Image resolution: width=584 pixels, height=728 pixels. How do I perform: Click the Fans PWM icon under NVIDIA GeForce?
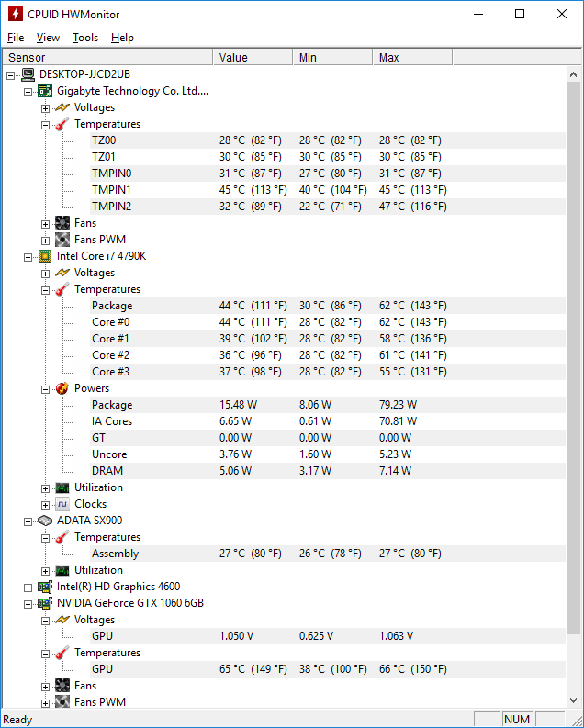[62, 702]
